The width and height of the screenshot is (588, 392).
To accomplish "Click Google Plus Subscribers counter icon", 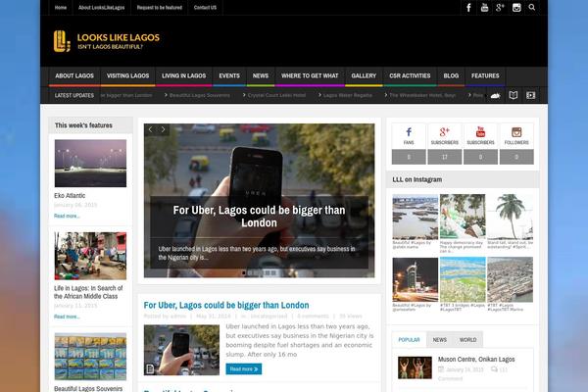I will [444, 132].
